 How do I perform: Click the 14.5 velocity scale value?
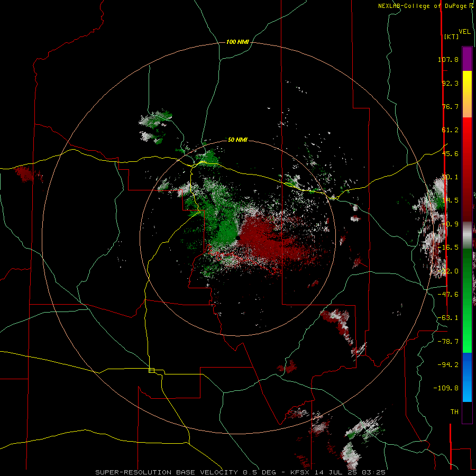(450, 200)
